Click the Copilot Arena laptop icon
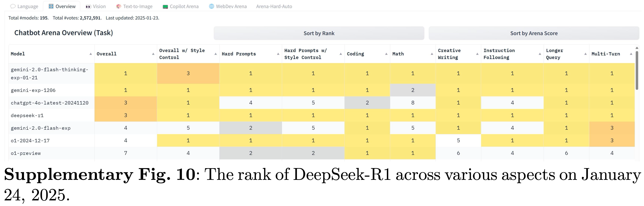 [x=165, y=7]
